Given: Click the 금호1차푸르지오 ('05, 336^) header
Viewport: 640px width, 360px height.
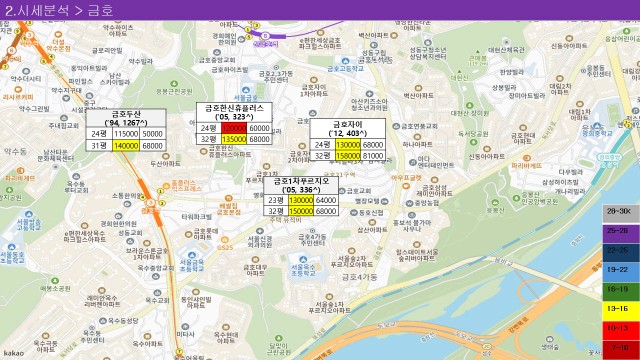Looking at the screenshot, I should [301, 185].
